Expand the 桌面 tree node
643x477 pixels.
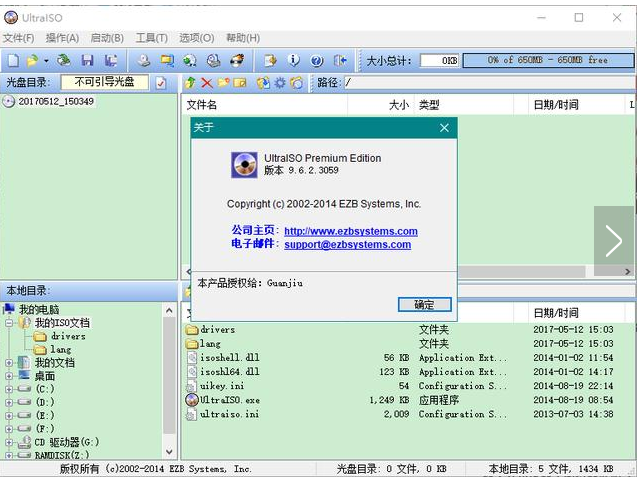coord(9,375)
